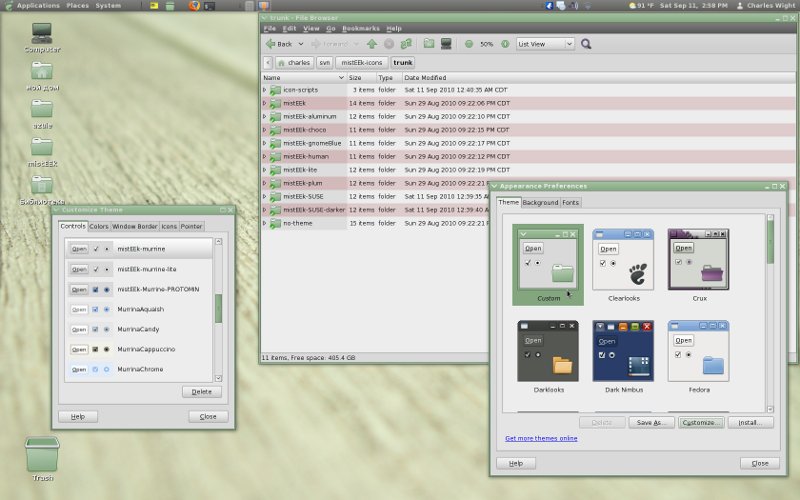Click the down arrow of Customize Theme scrollbar
Screen dimensions: 800x500
click(x=218, y=379)
